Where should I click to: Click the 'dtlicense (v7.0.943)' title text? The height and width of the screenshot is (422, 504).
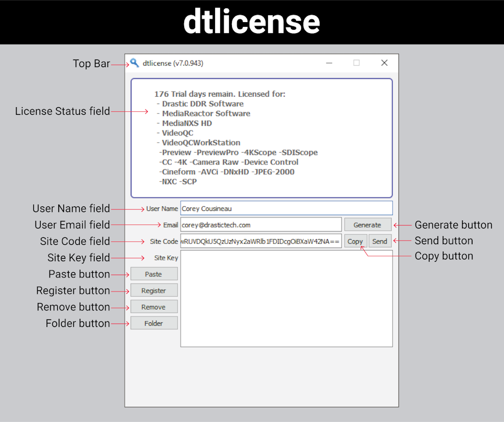(x=173, y=64)
